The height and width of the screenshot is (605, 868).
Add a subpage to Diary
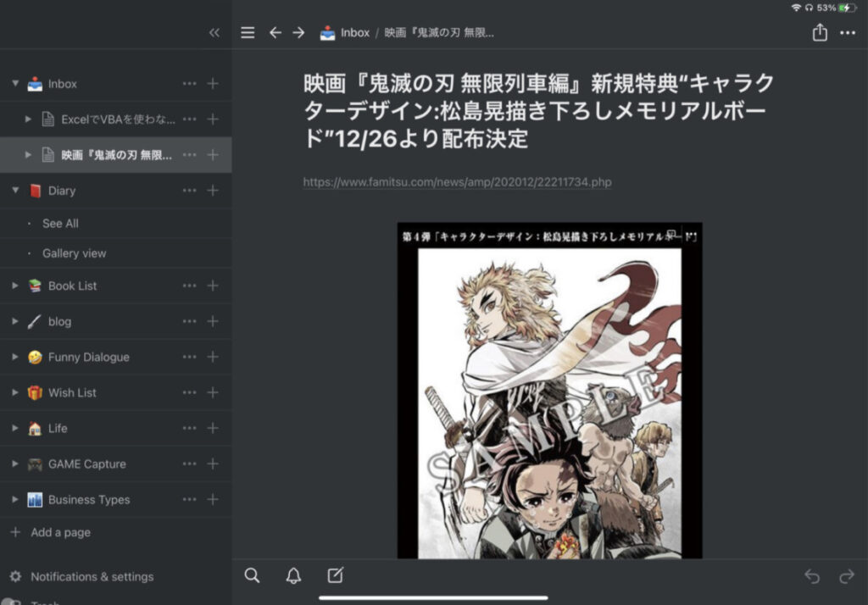click(213, 191)
